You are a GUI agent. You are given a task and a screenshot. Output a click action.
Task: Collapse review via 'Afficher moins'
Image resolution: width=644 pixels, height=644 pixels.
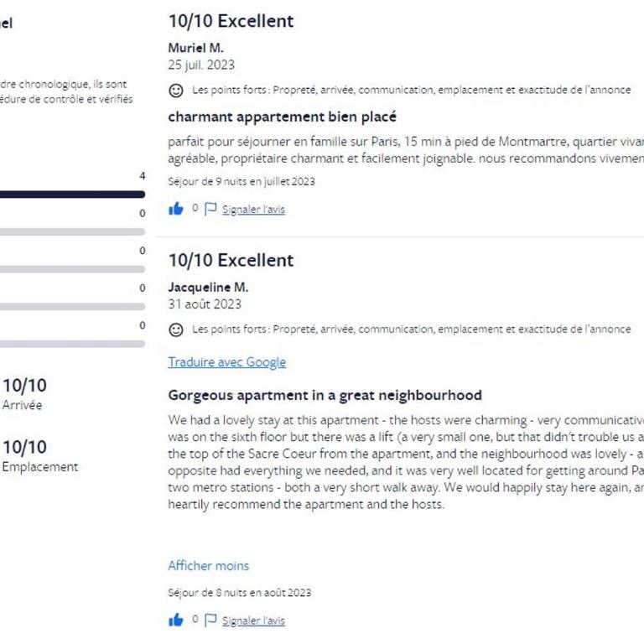pos(208,565)
